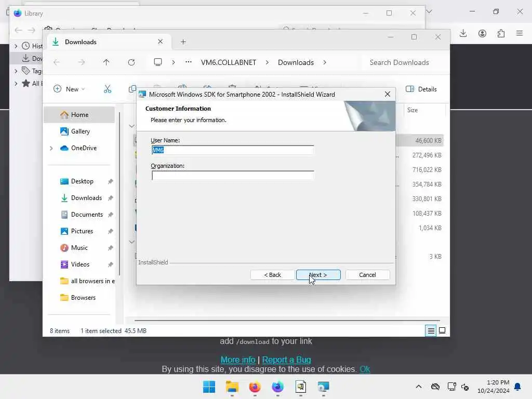Screen dimensions: 532x399
Task: Expand Tags in the Library window
Action: 16,71
